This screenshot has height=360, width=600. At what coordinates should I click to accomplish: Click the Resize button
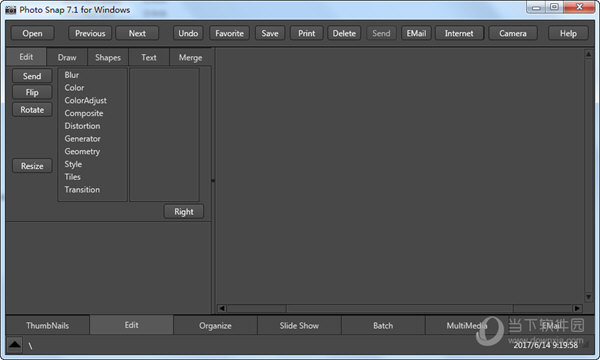[x=32, y=166]
